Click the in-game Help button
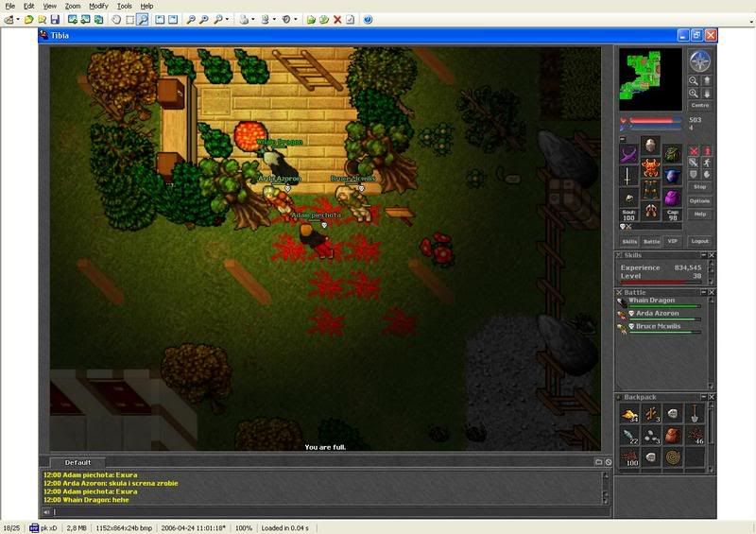The width and height of the screenshot is (756, 534). click(x=699, y=214)
